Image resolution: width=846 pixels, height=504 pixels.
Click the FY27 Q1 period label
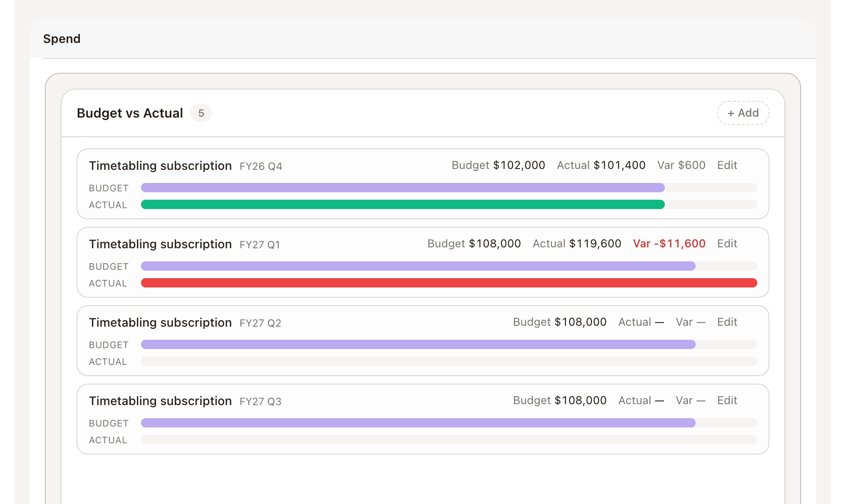point(260,245)
